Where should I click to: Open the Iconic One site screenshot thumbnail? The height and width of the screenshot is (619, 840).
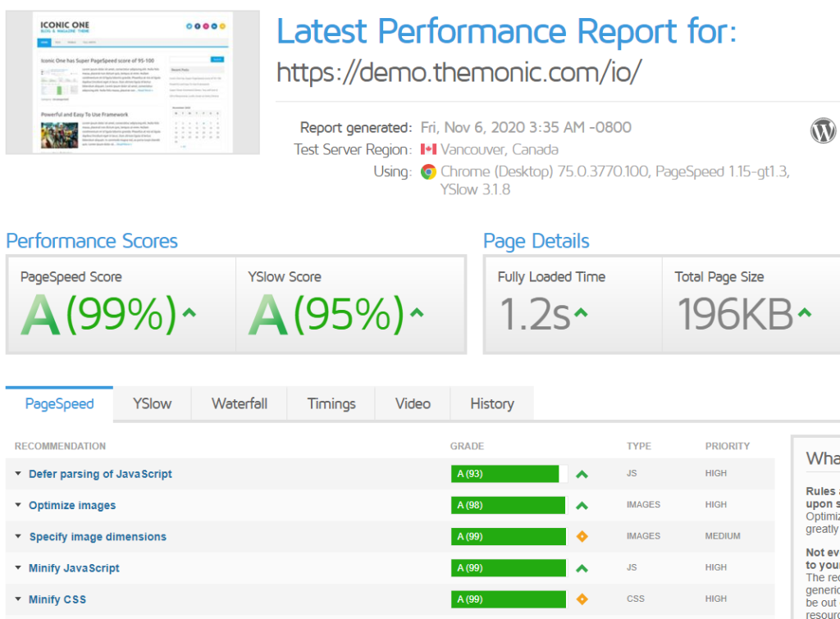(133, 83)
